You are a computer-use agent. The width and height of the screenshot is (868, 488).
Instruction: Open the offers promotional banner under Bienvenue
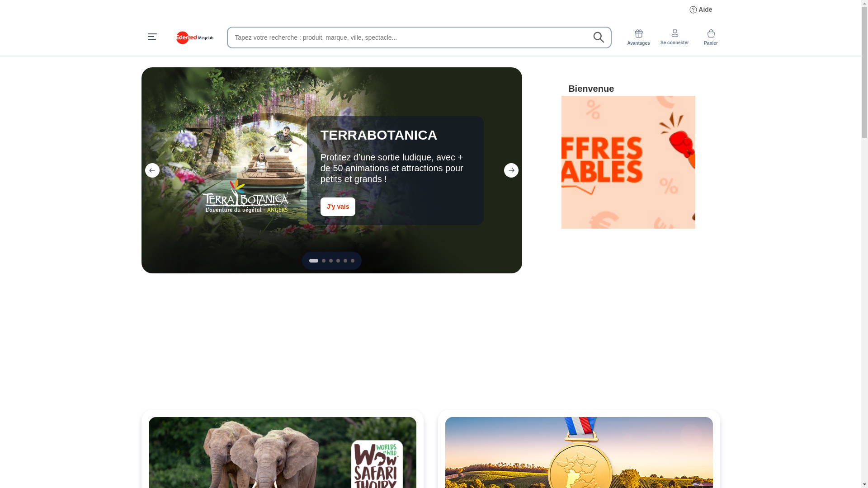[x=628, y=162]
